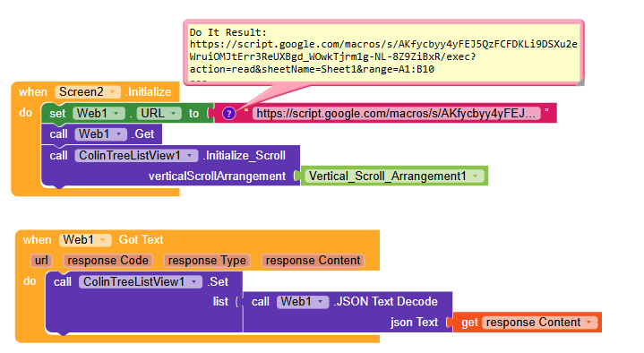Click the comment bubble resize corner handle
The image size is (644, 353).
tap(580, 82)
